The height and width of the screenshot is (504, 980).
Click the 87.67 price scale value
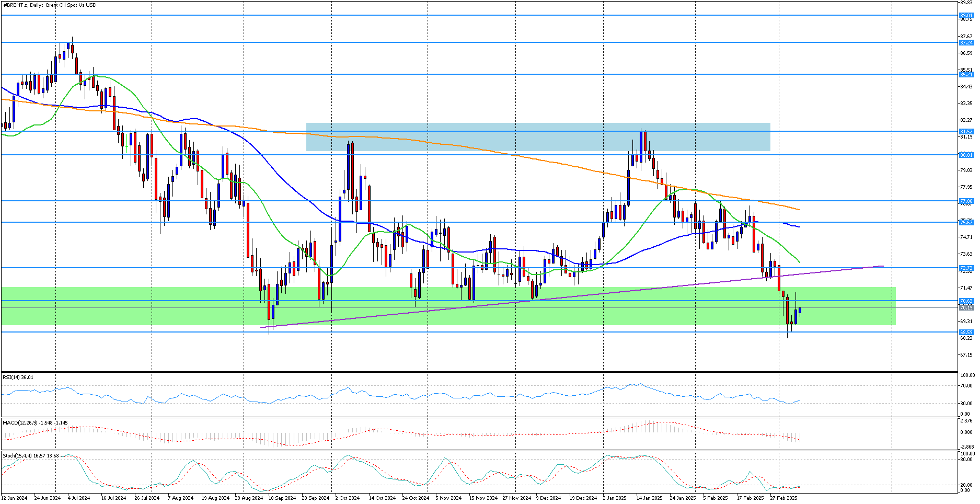[x=966, y=36]
